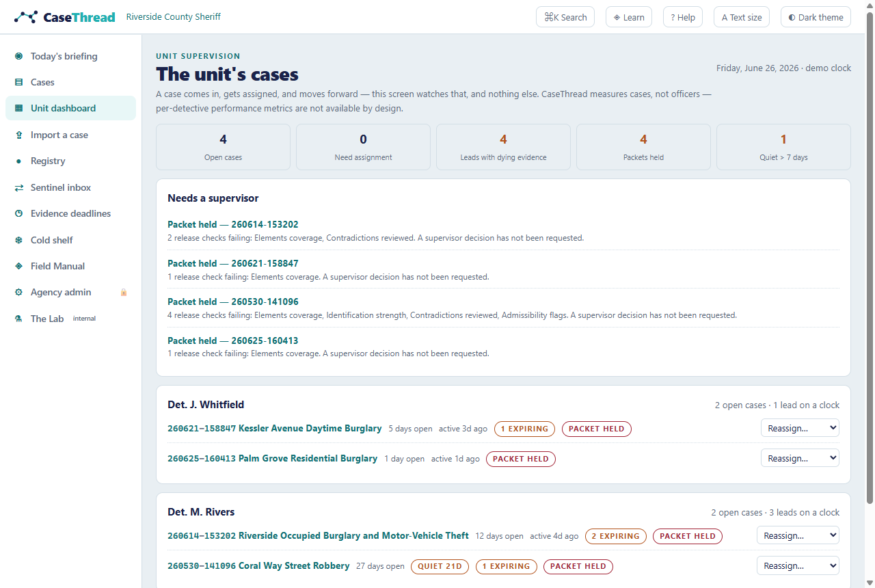Click the Registry dot icon
The image size is (875, 588).
click(x=18, y=161)
